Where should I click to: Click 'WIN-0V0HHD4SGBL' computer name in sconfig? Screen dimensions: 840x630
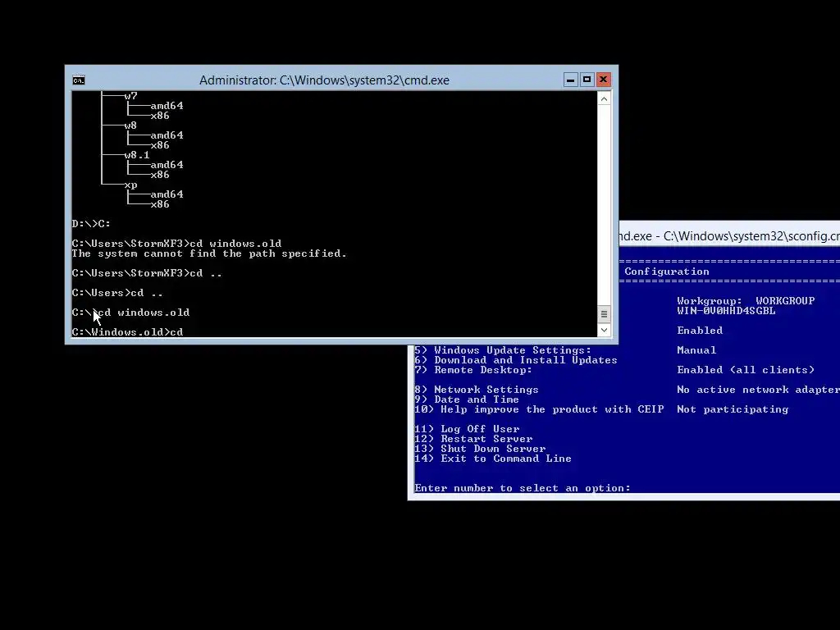726,311
